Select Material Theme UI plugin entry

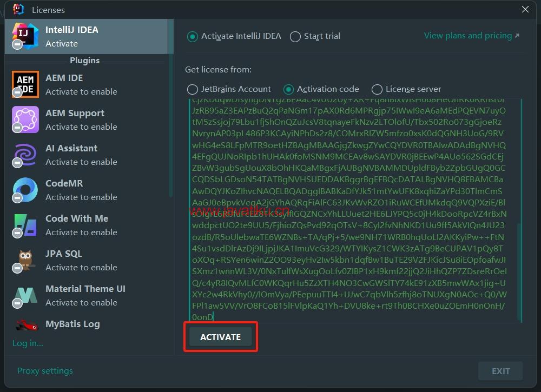tap(87, 295)
